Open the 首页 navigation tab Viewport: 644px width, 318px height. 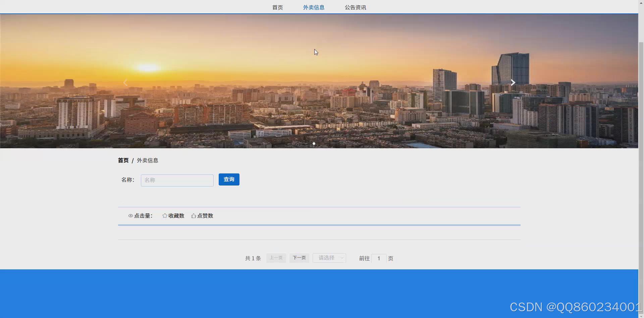point(277,7)
